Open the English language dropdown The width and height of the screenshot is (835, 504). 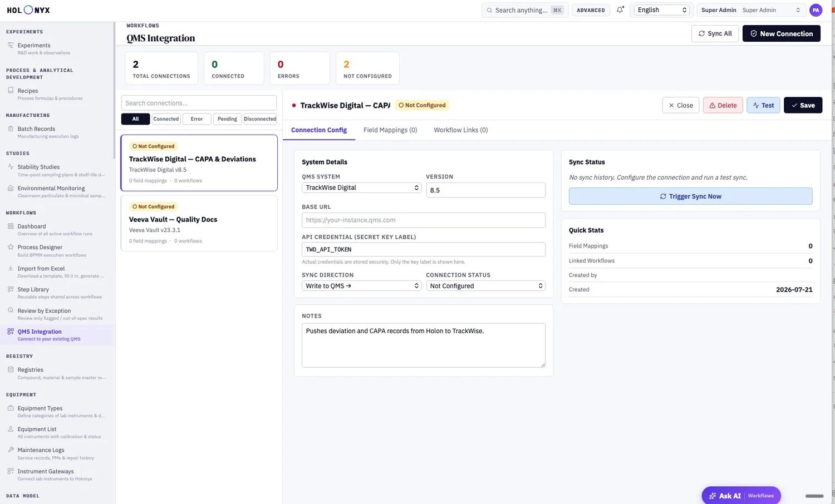(662, 10)
